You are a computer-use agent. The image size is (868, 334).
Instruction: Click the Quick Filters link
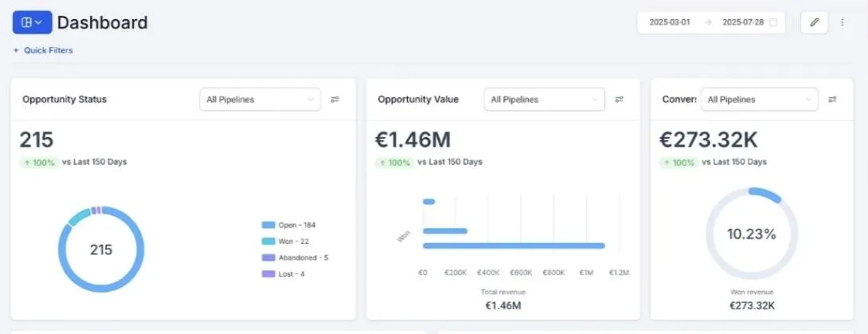click(48, 50)
